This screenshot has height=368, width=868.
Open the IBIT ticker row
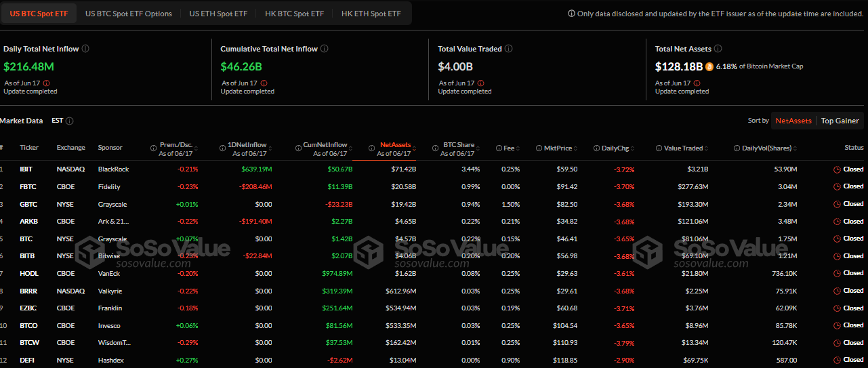(434, 169)
